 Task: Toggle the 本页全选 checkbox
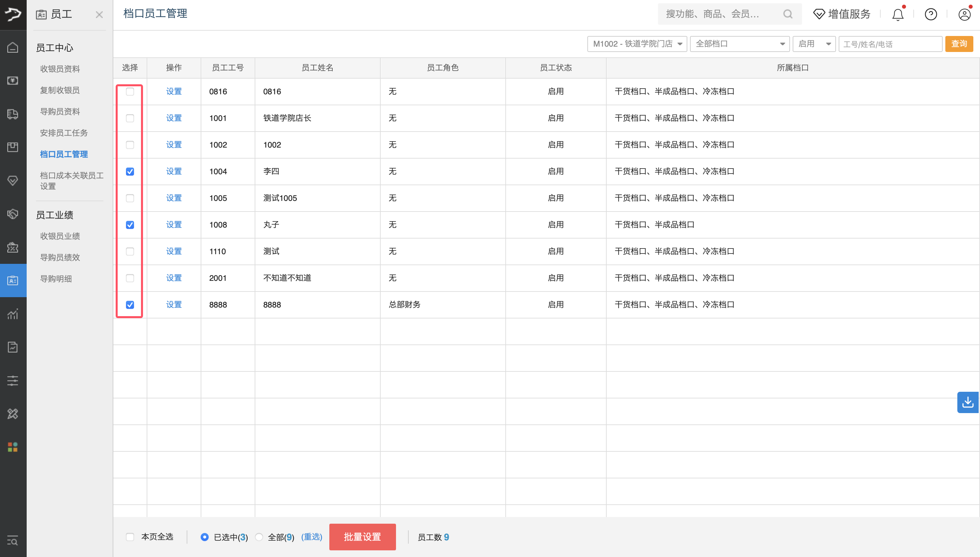[130, 537]
